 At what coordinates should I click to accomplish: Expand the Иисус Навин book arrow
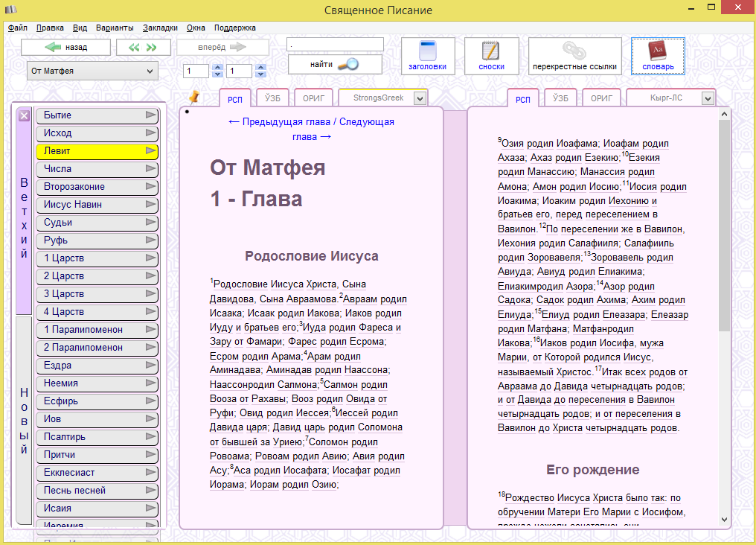151,205
